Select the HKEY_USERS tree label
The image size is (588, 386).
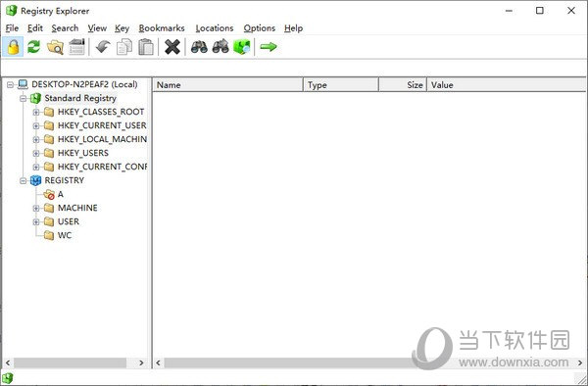click(83, 153)
